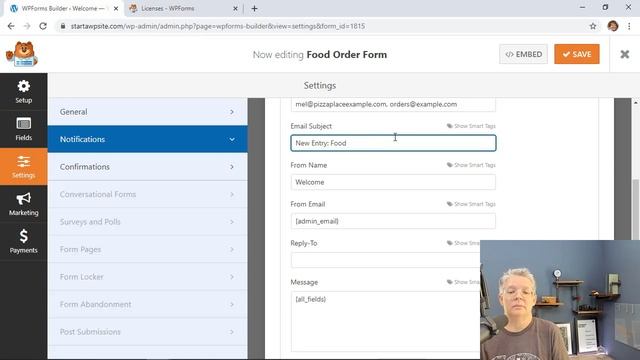Expand the Form Locker section

click(147, 277)
